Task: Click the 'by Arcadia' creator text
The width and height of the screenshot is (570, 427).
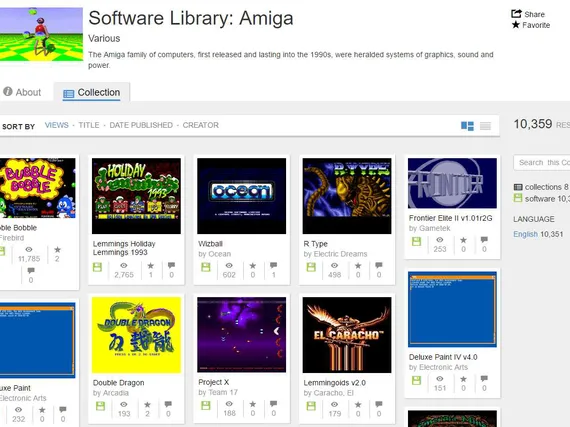Action: (111, 393)
